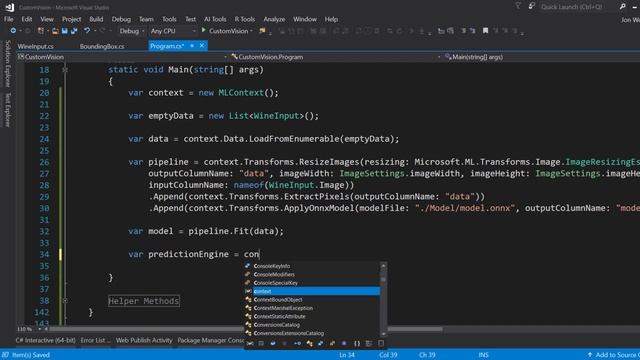Click the Save floppy disk icon
This screenshot has height=360, width=640.
(64, 31)
